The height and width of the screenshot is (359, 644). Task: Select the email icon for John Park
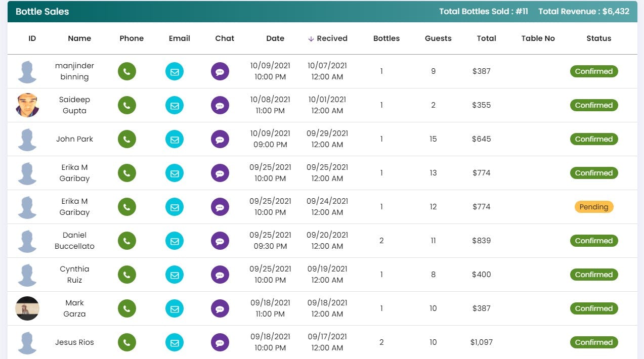point(175,139)
